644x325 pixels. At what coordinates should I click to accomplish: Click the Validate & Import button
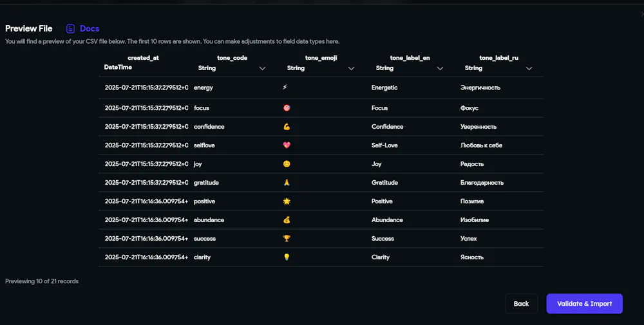point(585,304)
